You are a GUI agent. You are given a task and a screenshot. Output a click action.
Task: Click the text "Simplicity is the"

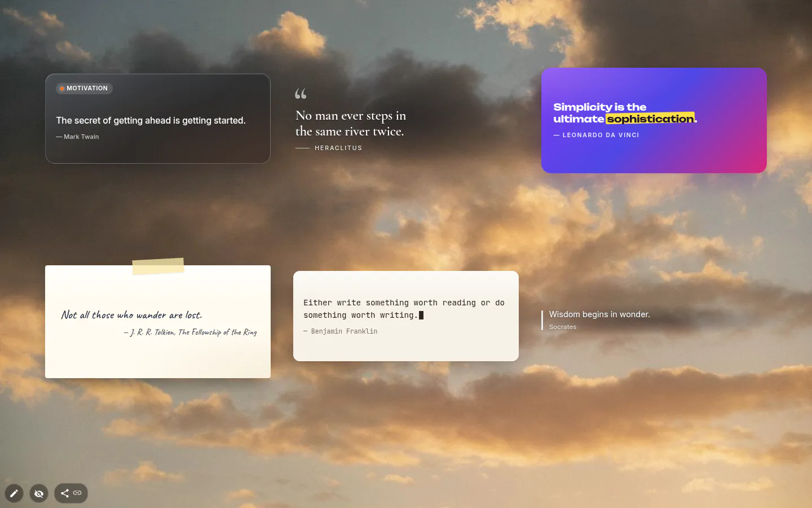[x=599, y=107]
